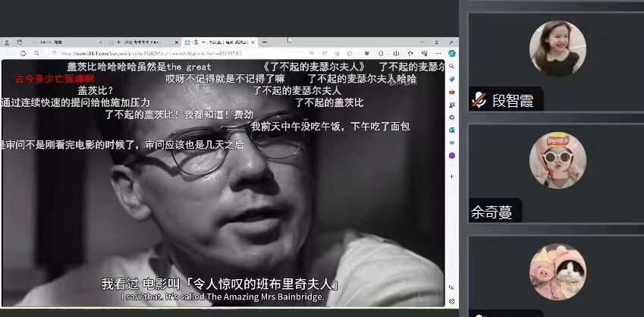
Task: Click the comment 我前天中午没吃午饭，下午吃了面包
Action: [x=330, y=127]
